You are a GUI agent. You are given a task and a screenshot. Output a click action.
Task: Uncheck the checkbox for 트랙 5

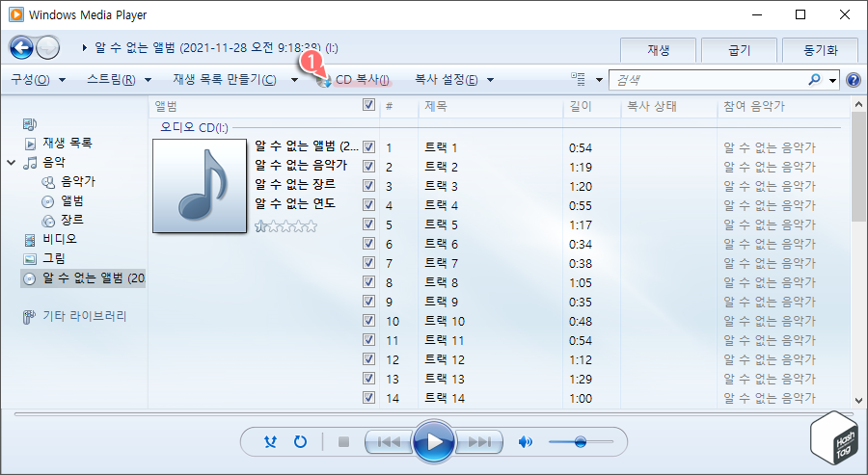[368, 224]
